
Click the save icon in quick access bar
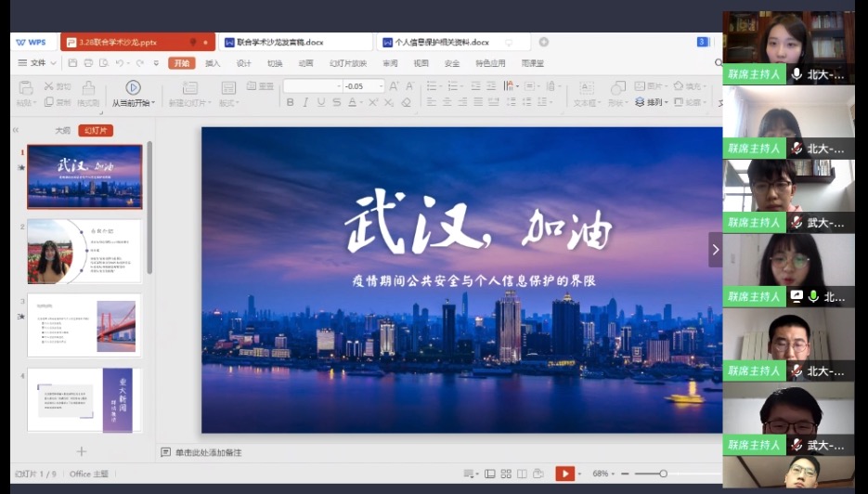(x=72, y=63)
